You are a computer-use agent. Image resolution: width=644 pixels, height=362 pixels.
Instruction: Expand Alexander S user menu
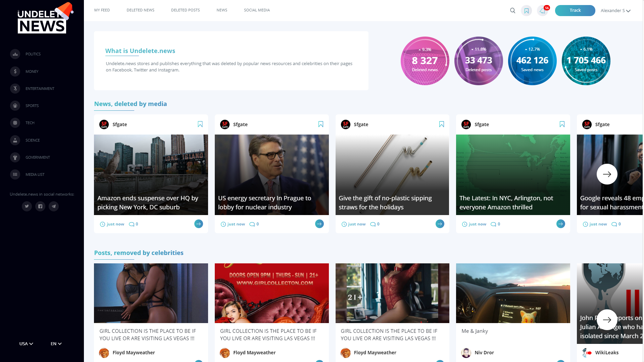[x=615, y=11]
